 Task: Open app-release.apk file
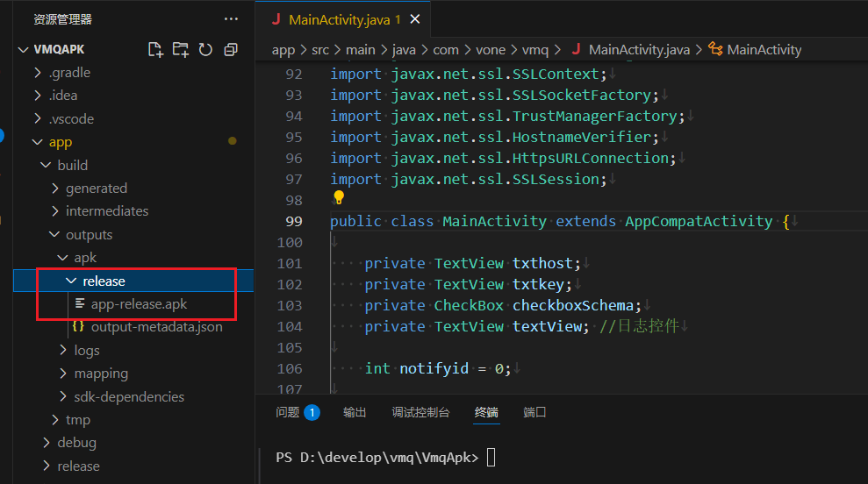coord(139,303)
